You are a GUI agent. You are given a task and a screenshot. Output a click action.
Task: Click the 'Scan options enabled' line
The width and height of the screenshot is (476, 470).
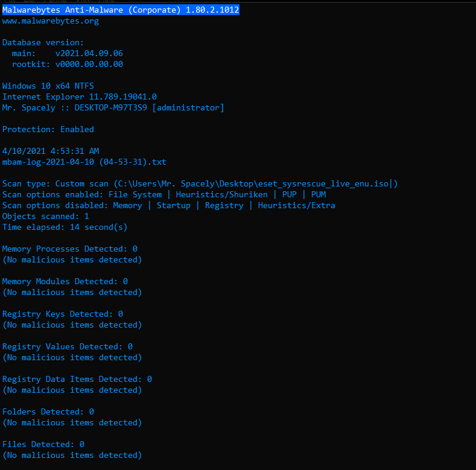tap(164, 195)
